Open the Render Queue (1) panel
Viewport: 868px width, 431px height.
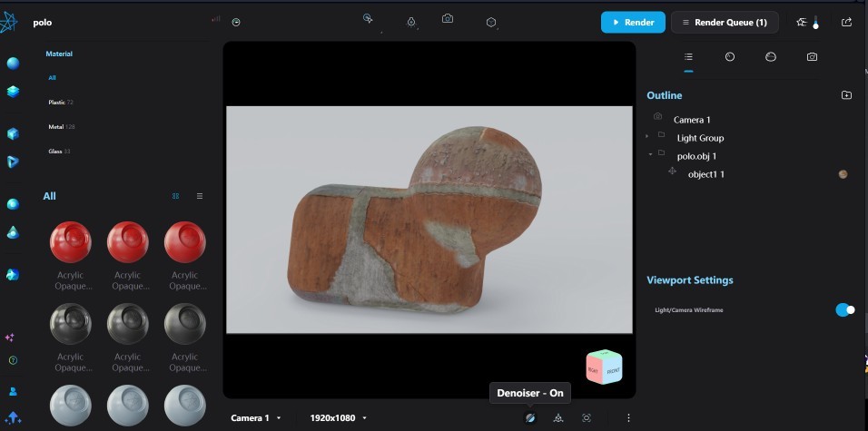(724, 22)
